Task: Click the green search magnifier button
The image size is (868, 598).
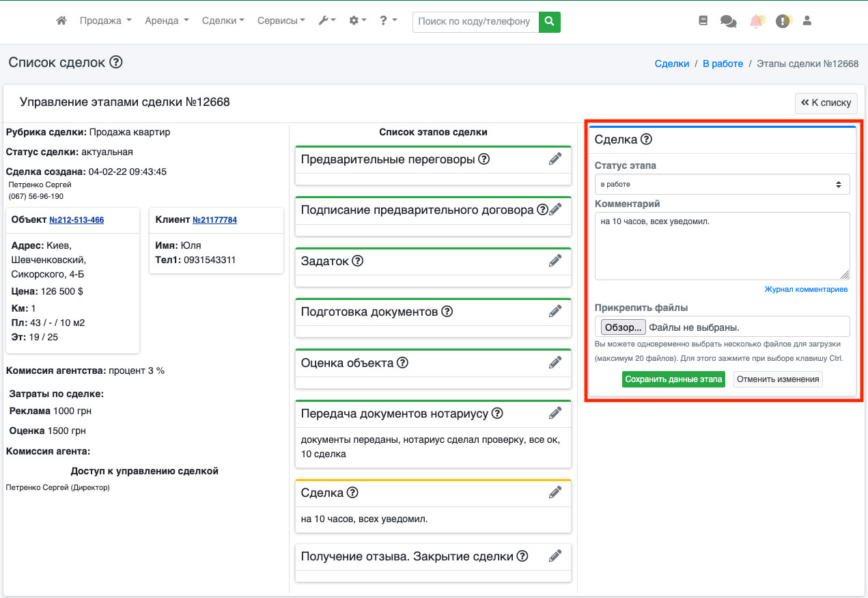Action: [549, 21]
